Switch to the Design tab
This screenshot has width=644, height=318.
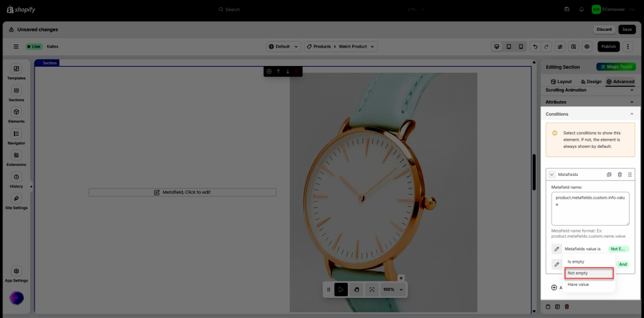click(591, 82)
